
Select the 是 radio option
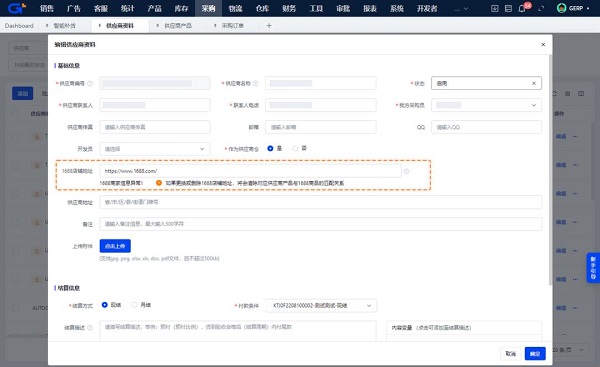270,148
